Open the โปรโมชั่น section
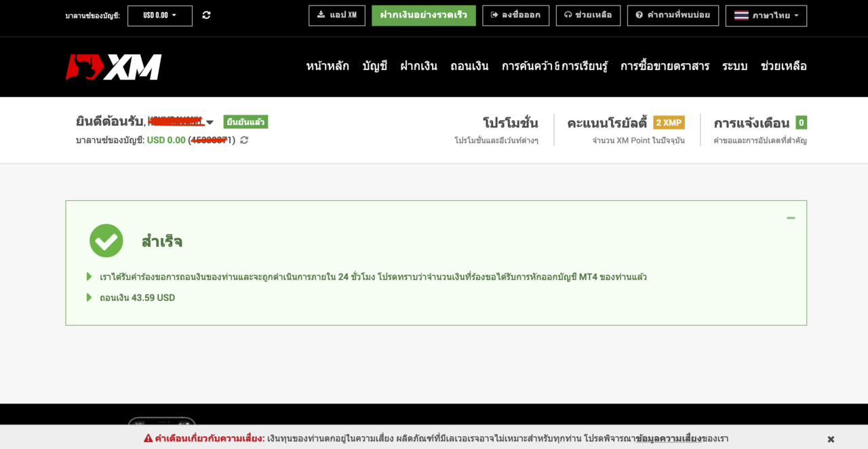Screen dimensions: 868x449 510,123
